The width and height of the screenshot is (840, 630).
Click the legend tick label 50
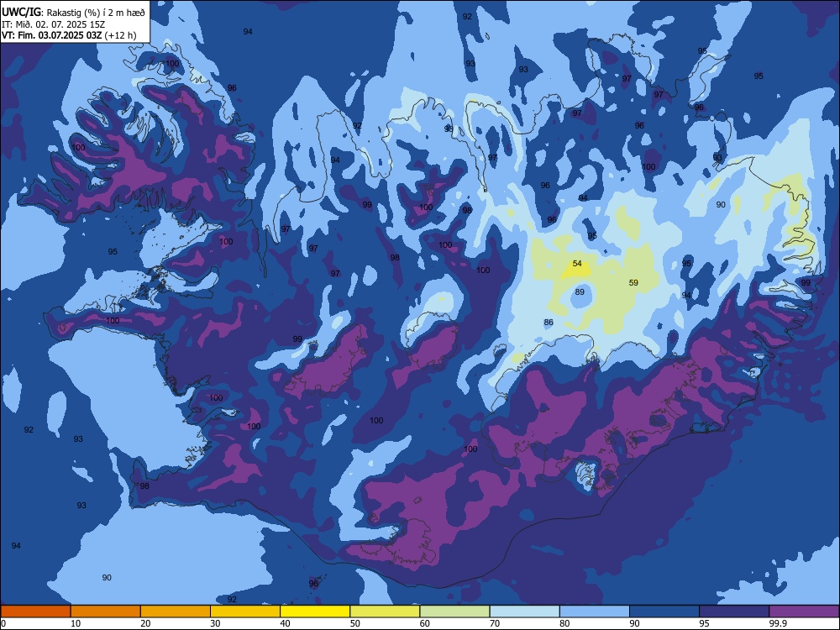coord(355,623)
